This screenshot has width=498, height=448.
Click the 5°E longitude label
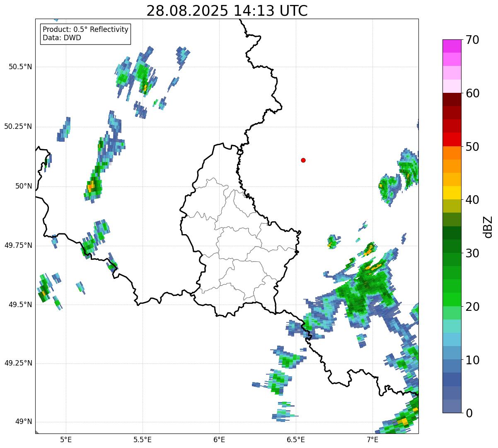[66, 440]
